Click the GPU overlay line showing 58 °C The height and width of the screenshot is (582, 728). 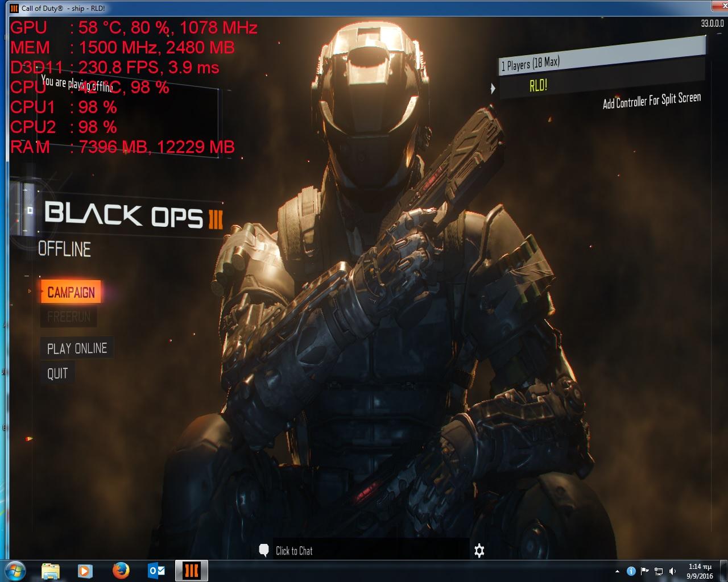(134, 27)
